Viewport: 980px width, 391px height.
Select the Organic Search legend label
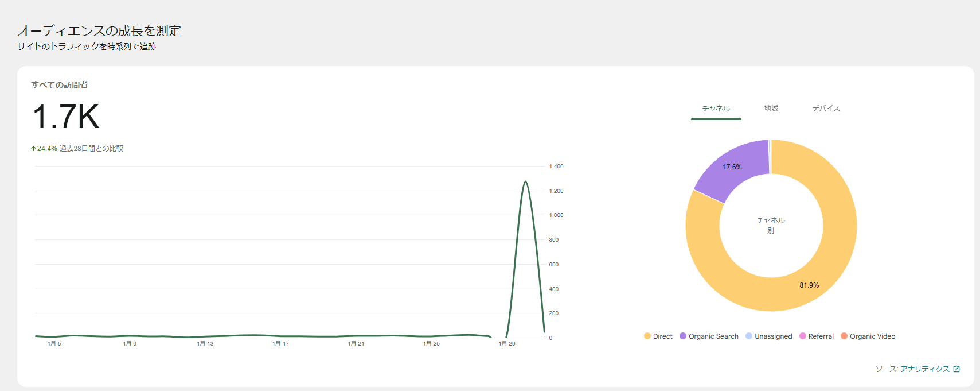tap(713, 336)
